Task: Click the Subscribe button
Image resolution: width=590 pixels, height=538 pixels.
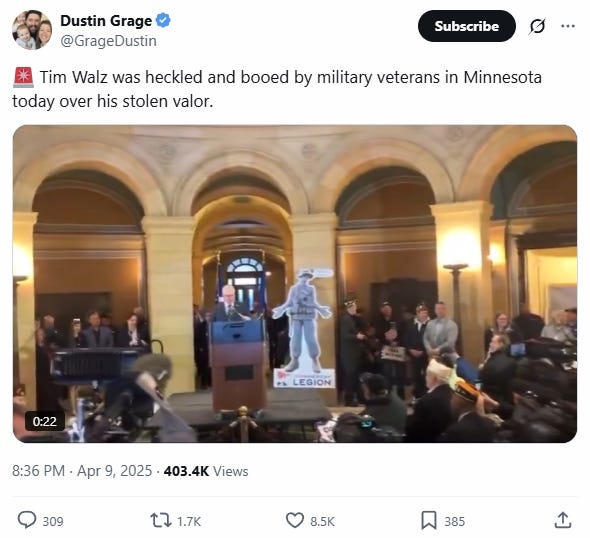Action: [467, 26]
